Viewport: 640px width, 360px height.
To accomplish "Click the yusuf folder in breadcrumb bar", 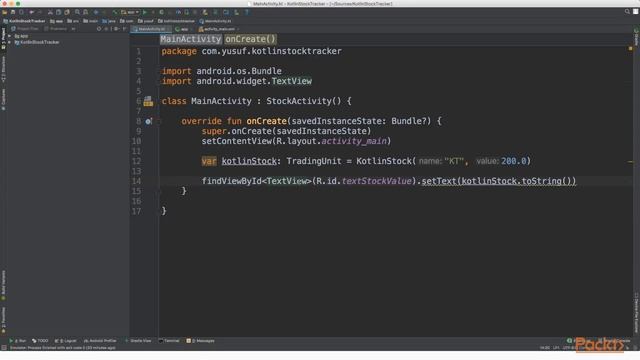I will click(x=145, y=21).
